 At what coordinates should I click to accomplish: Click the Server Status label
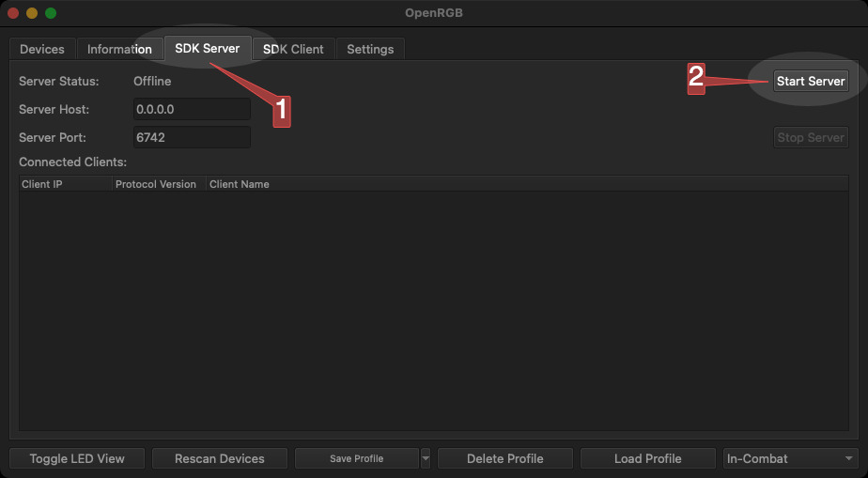[x=58, y=82]
